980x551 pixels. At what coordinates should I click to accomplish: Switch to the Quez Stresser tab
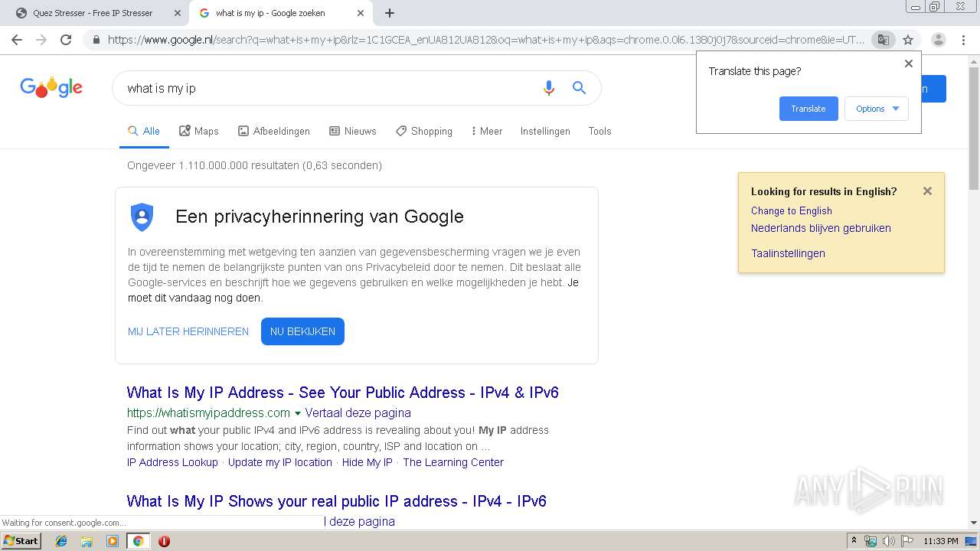[x=93, y=13]
